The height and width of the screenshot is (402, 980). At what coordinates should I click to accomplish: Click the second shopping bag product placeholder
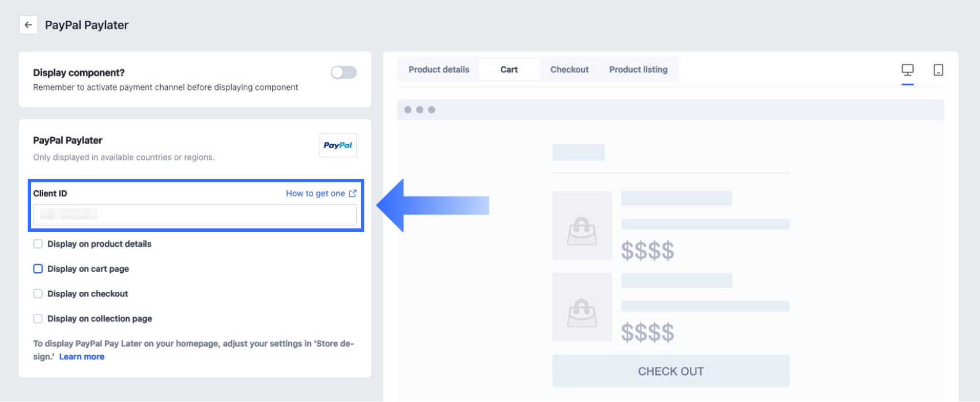(582, 307)
